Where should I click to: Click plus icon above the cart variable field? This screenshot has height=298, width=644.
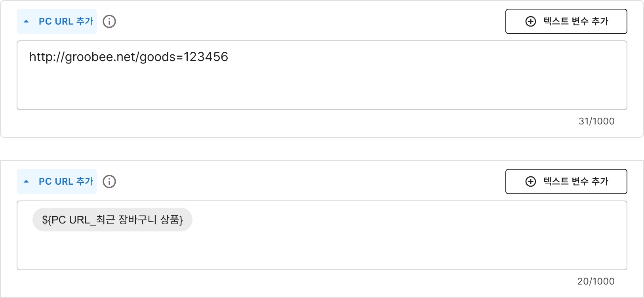(x=531, y=181)
